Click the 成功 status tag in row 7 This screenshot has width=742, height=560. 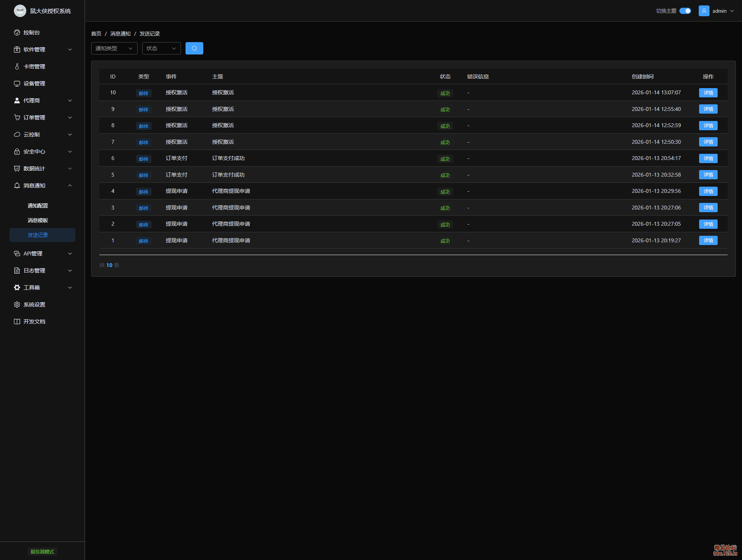pos(445,142)
